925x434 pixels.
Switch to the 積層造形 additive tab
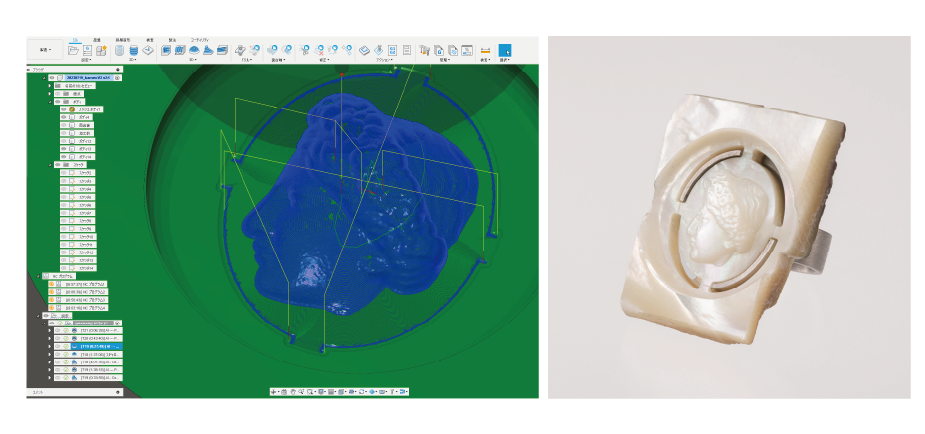tap(123, 40)
